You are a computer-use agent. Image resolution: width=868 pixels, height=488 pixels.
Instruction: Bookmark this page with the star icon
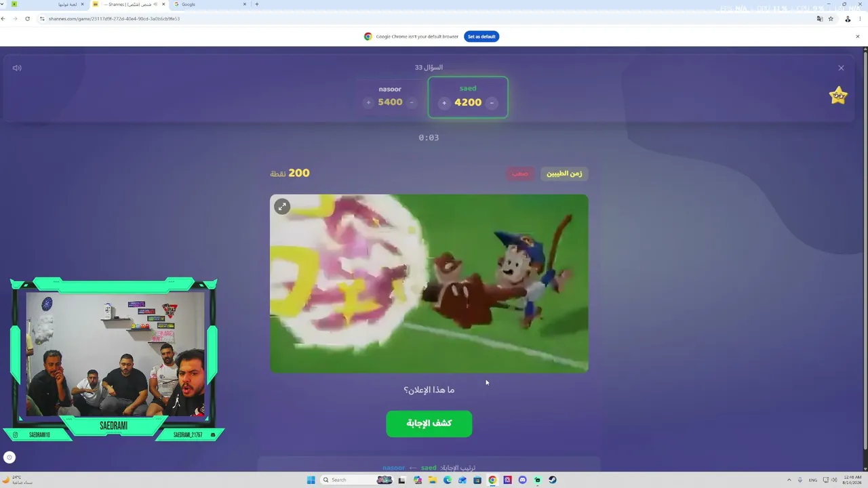(x=831, y=19)
